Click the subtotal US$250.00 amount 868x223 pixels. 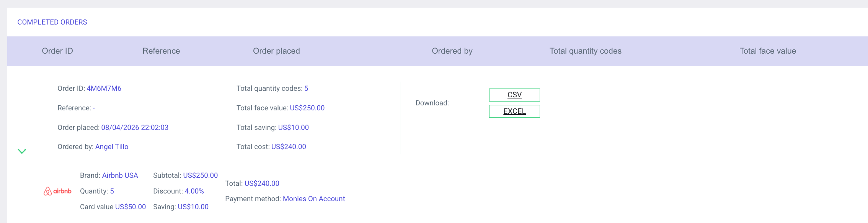[x=200, y=175]
